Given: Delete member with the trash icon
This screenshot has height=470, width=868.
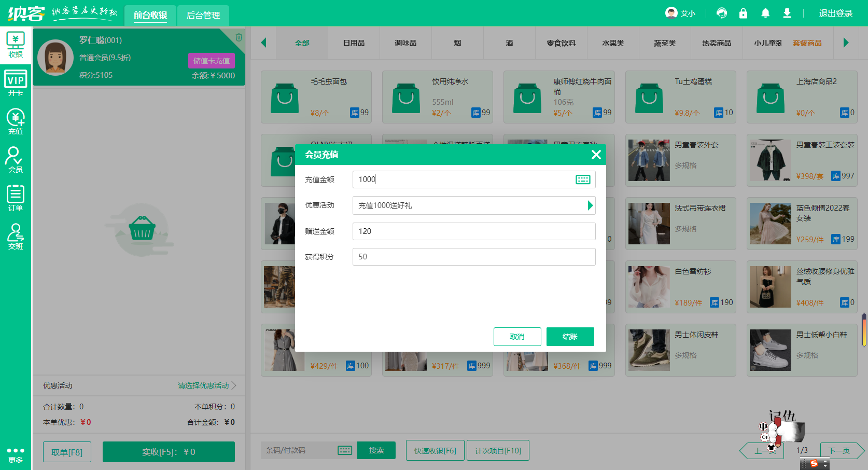Looking at the screenshot, I should point(239,37).
